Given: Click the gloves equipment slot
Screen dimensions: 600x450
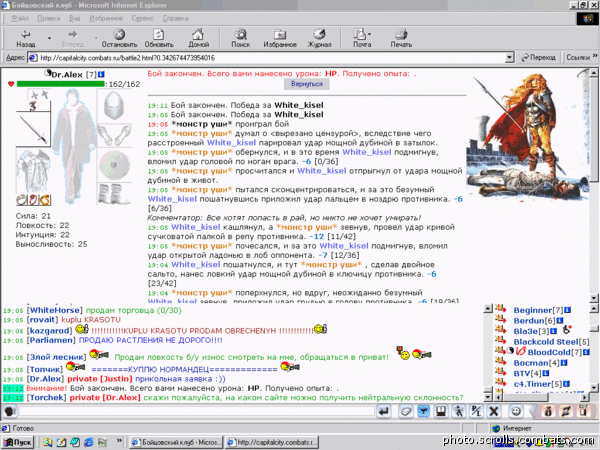Looking at the screenshot, I should point(114,134).
